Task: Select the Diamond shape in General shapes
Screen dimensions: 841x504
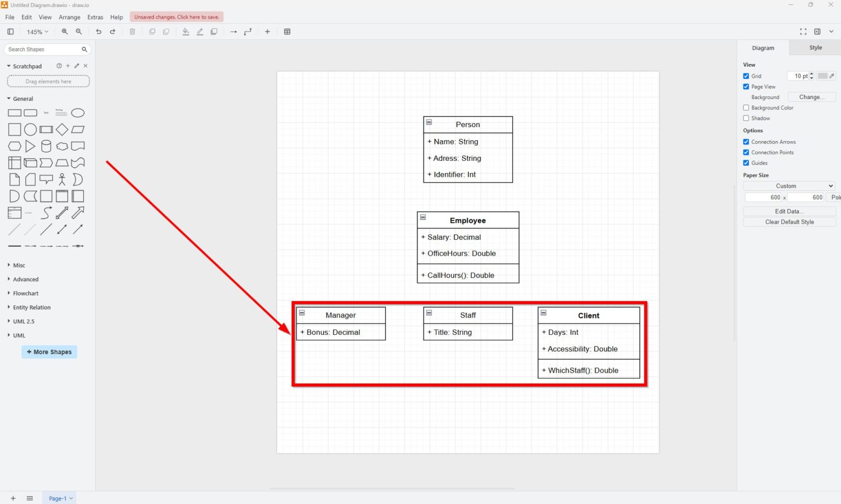Action: [62, 129]
